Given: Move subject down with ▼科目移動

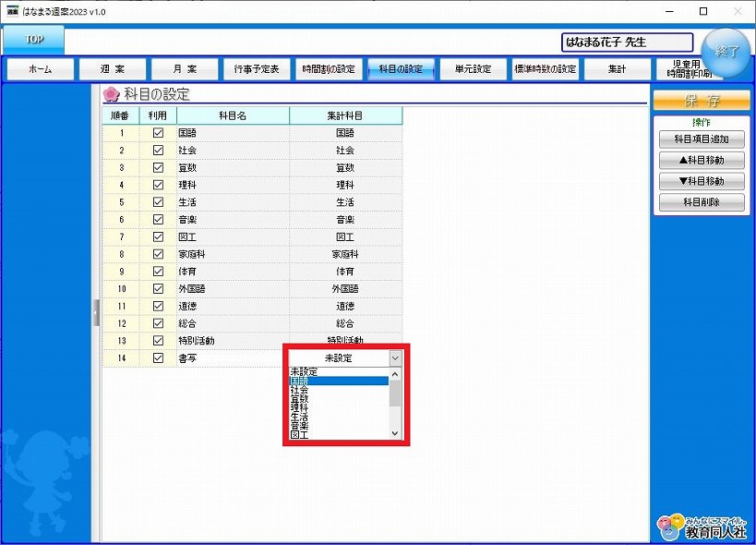Looking at the screenshot, I should 702,181.
